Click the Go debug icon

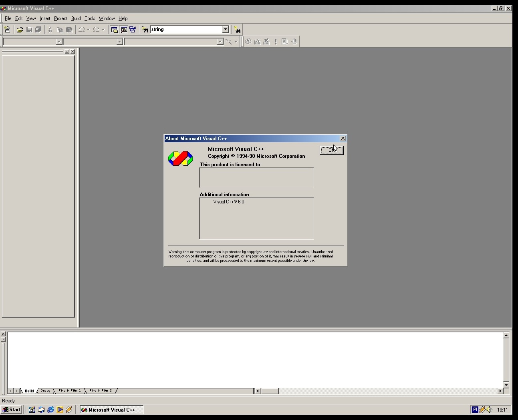(285, 42)
